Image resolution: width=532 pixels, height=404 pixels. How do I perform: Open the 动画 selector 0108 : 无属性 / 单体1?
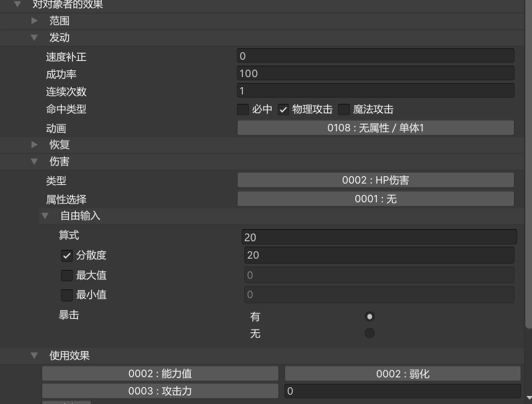[375, 128]
